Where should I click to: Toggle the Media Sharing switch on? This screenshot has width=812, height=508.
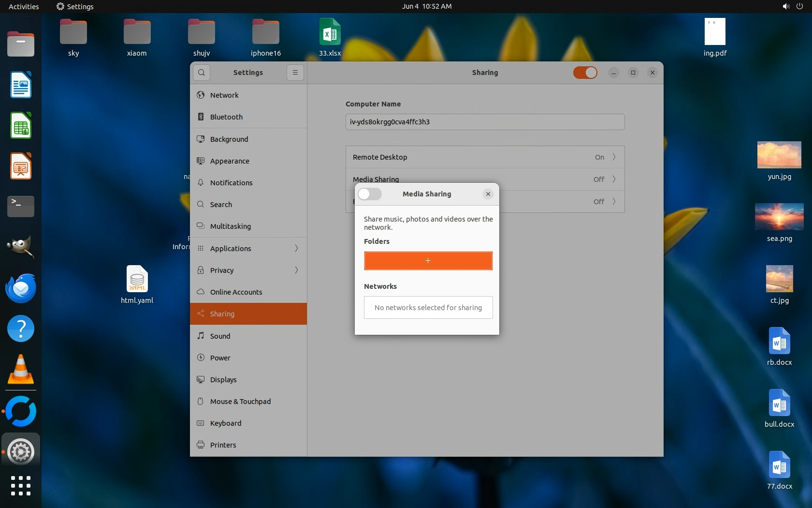(x=370, y=194)
